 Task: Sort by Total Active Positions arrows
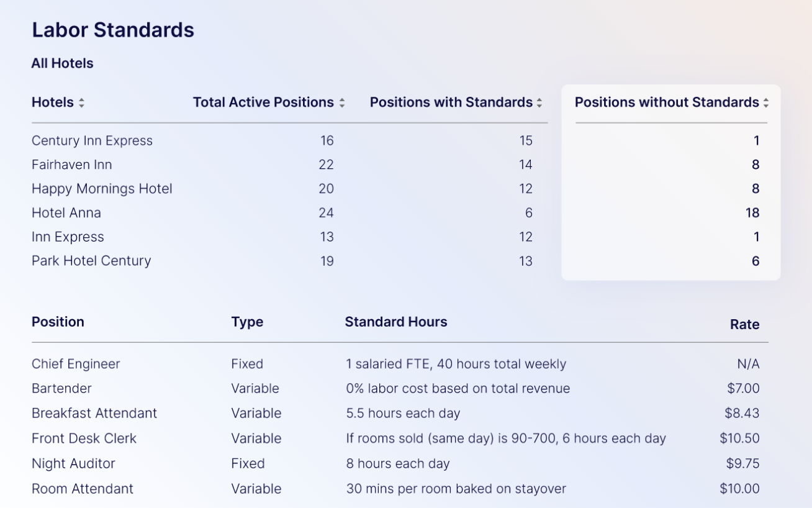(342, 103)
